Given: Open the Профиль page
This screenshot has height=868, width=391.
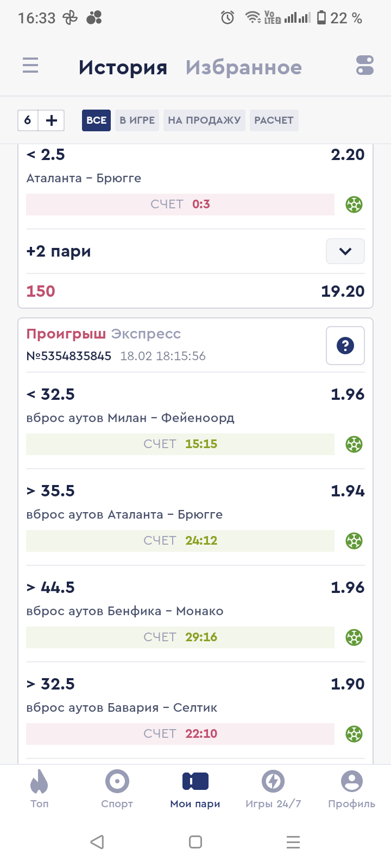Looking at the screenshot, I should point(351,789).
